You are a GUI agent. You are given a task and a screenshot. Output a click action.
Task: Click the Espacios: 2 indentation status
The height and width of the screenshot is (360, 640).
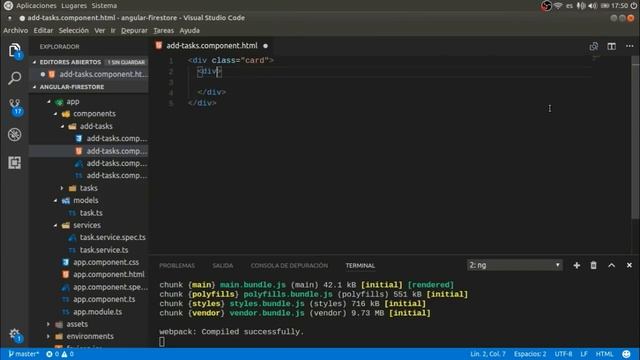(x=530, y=354)
